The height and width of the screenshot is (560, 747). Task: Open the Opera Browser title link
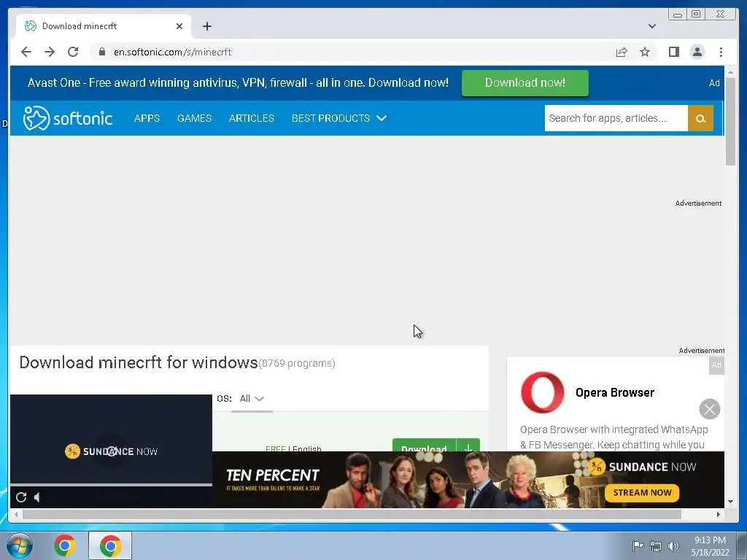pyautogui.click(x=614, y=392)
